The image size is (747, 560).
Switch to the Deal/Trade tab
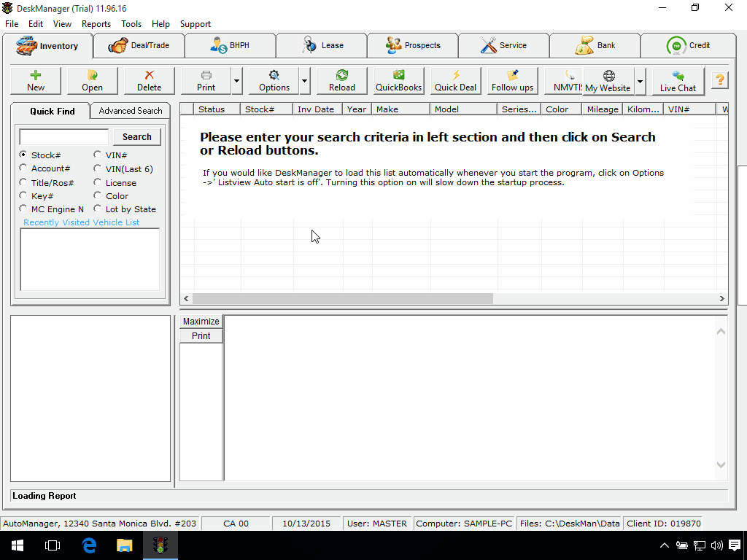click(139, 46)
